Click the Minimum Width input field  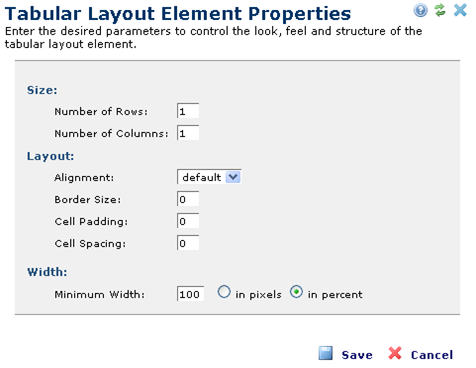pyautogui.click(x=190, y=294)
